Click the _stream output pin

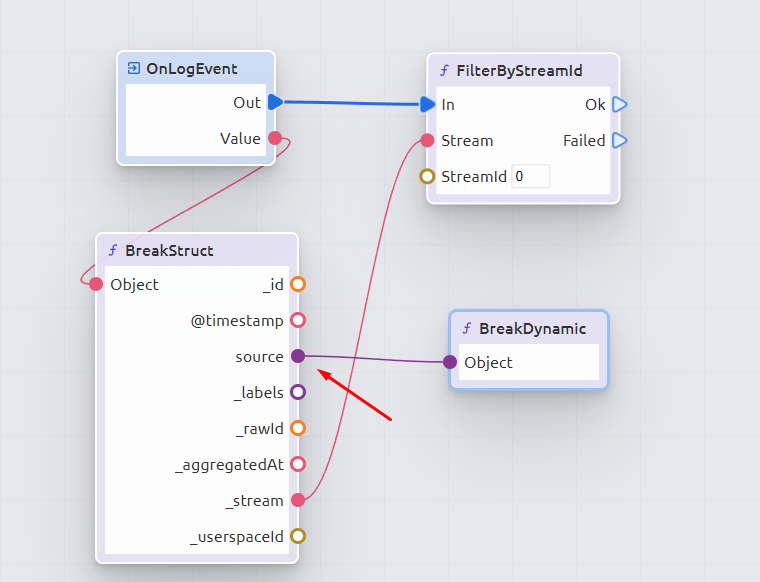click(x=297, y=500)
